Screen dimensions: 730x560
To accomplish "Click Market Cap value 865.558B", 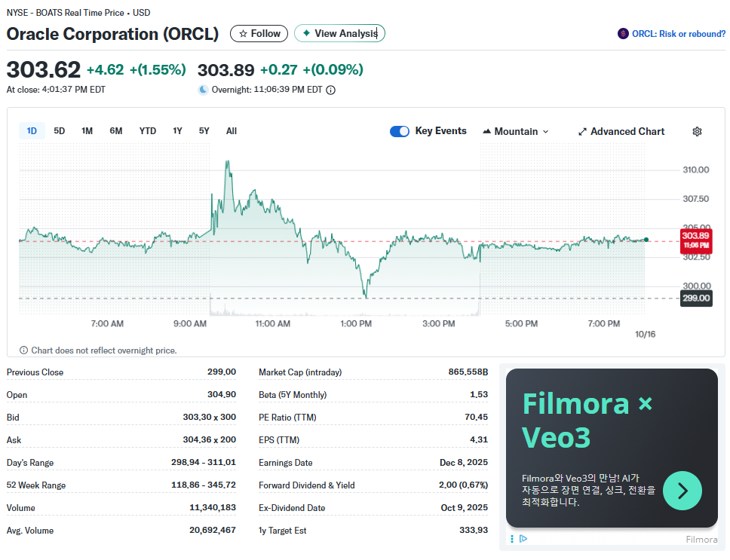I will tap(468, 372).
